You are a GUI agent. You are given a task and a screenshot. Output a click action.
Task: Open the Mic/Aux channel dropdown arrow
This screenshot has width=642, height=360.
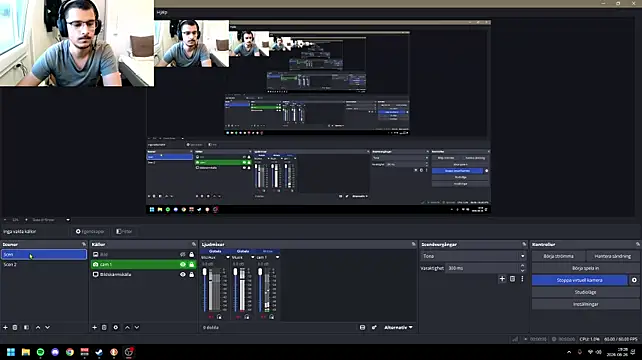(228, 257)
